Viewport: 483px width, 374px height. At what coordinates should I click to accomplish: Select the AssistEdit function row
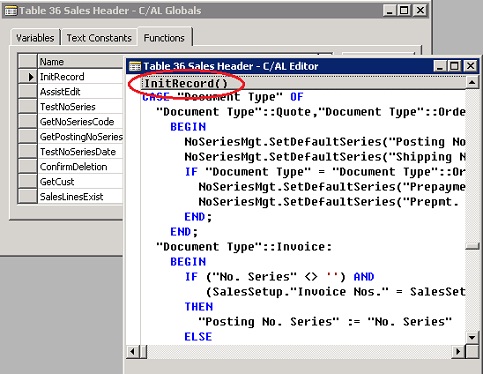81,92
